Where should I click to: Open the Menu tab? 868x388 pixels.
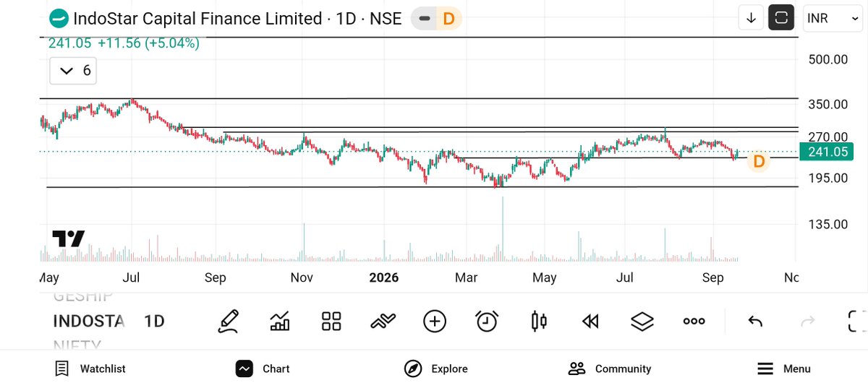[x=783, y=368]
